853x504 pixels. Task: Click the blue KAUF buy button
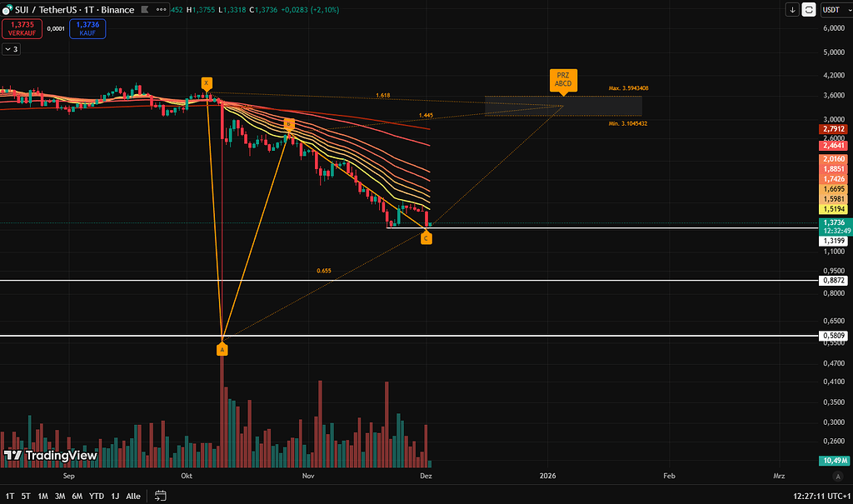click(x=87, y=28)
